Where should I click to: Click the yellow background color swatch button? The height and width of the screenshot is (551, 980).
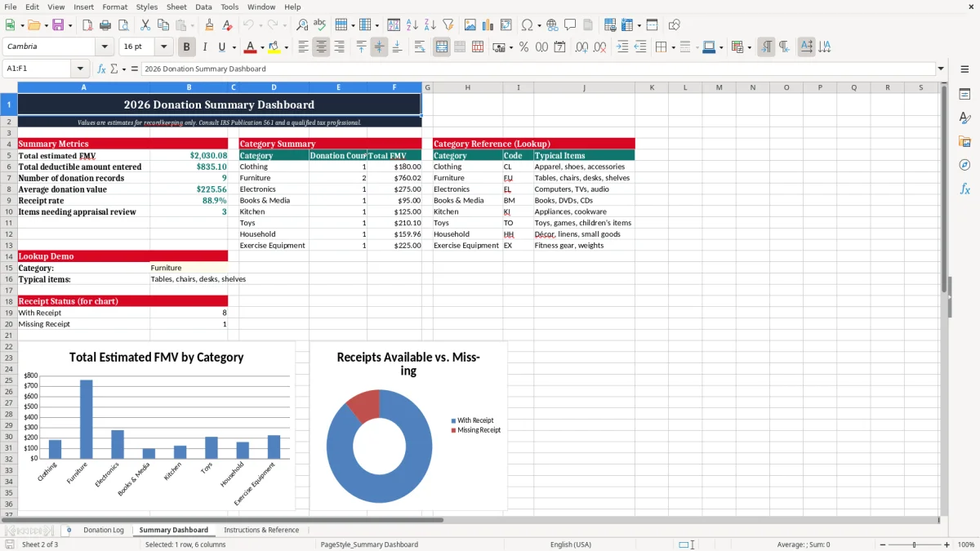[274, 47]
